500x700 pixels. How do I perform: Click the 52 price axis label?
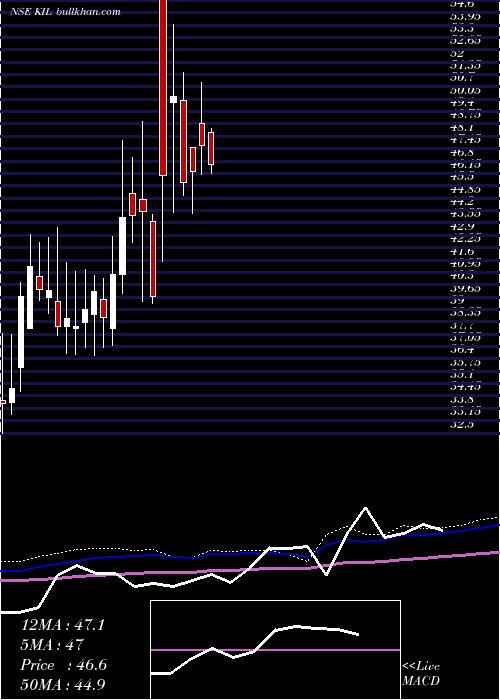click(458, 53)
